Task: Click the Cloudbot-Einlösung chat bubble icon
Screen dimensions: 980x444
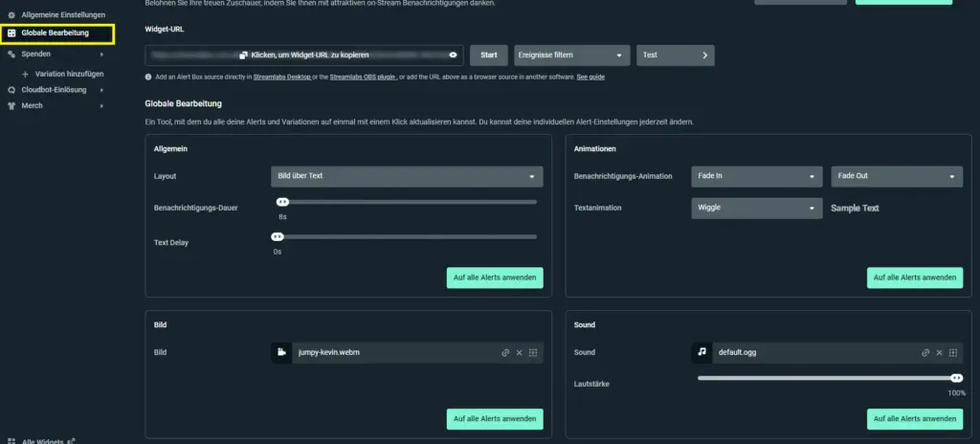Action: (11, 90)
